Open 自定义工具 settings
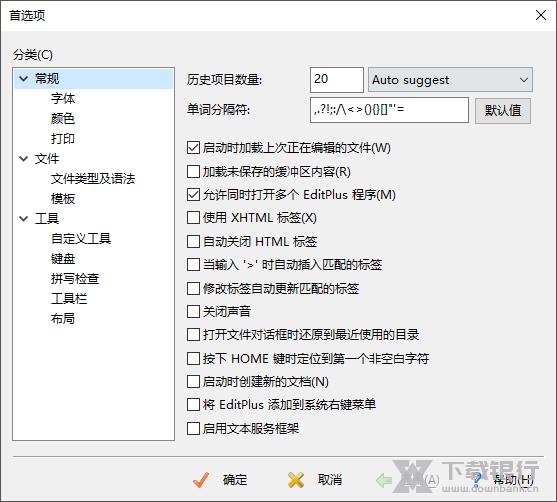 pos(81,238)
